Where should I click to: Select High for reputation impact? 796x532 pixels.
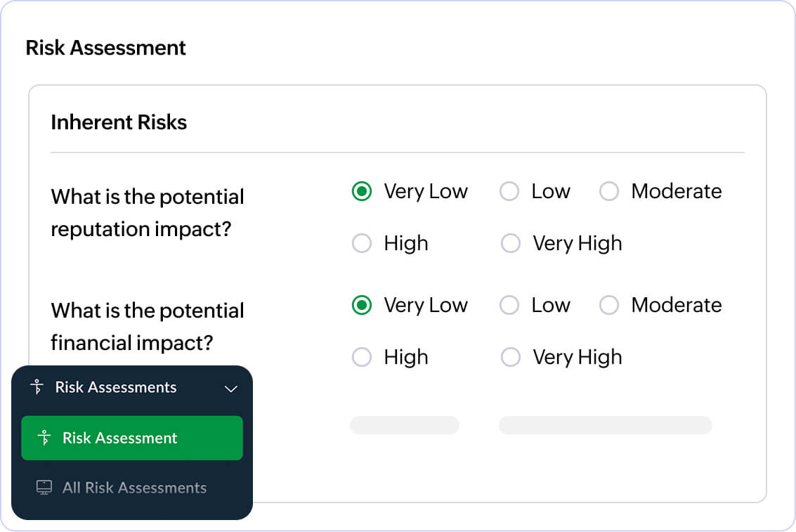tap(362, 244)
